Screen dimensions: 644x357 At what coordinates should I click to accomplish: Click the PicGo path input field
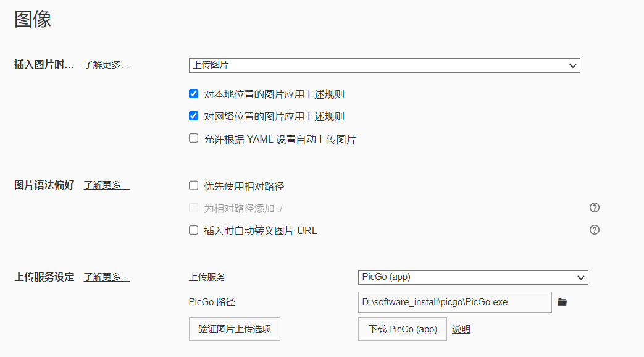tap(454, 301)
